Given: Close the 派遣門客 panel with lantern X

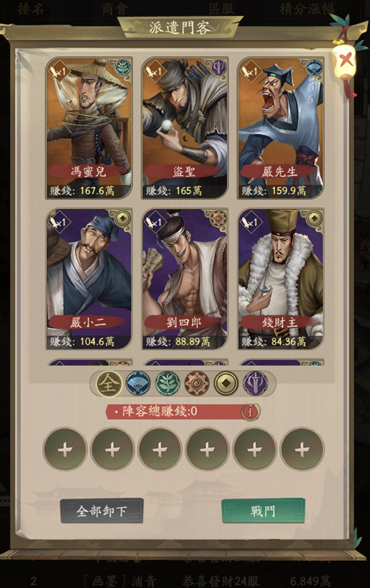Looking at the screenshot, I should [345, 60].
